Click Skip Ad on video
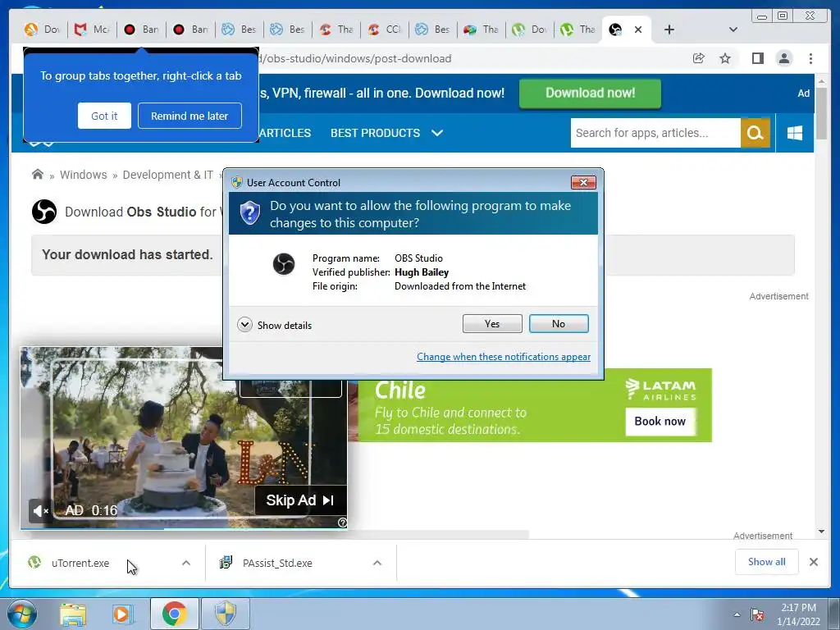Image resolution: width=840 pixels, height=630 pixels. (x=300, y=500)
